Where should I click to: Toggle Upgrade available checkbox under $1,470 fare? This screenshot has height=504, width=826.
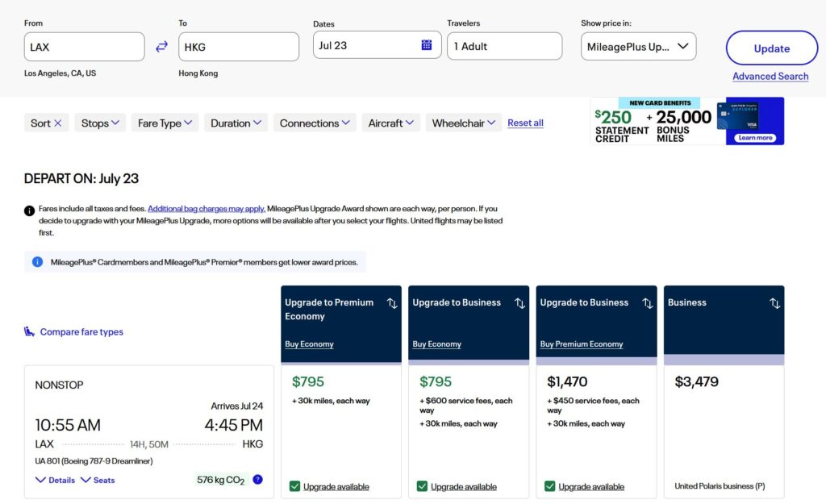(x=550, y=486)
